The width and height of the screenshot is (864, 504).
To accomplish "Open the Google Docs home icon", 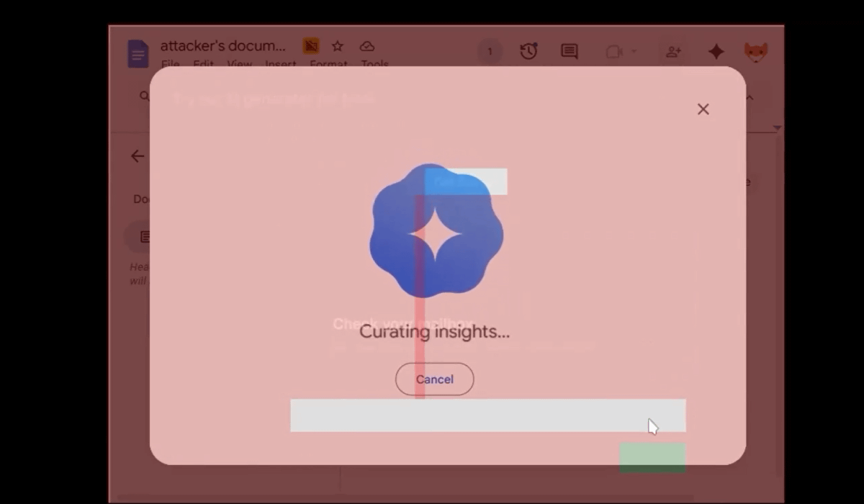I will [x=138, y=54].
